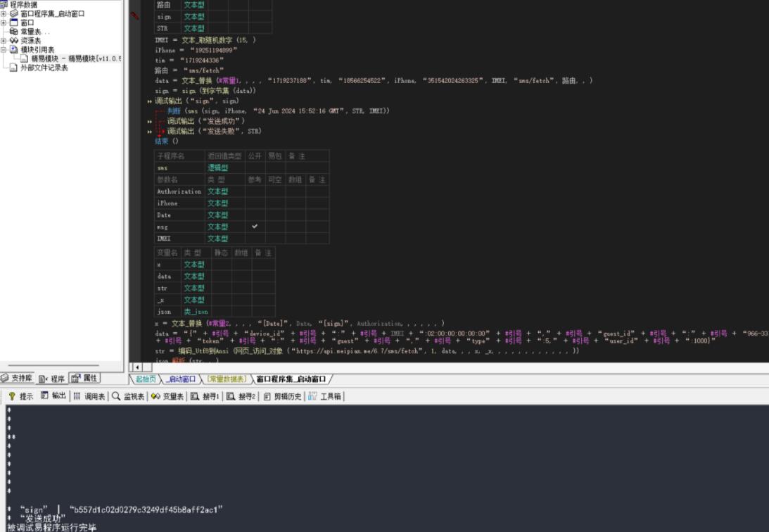Click the 类_json type cell

click(197, 311)
